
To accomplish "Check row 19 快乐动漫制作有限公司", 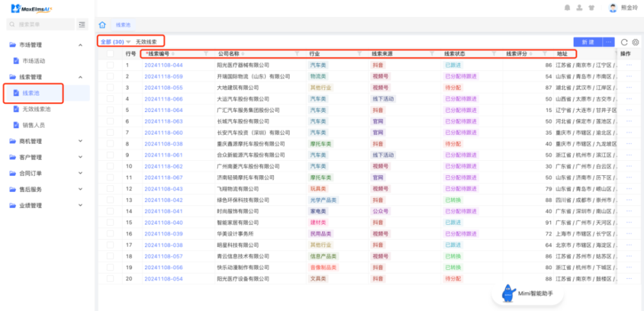I will tap(110, 267).
